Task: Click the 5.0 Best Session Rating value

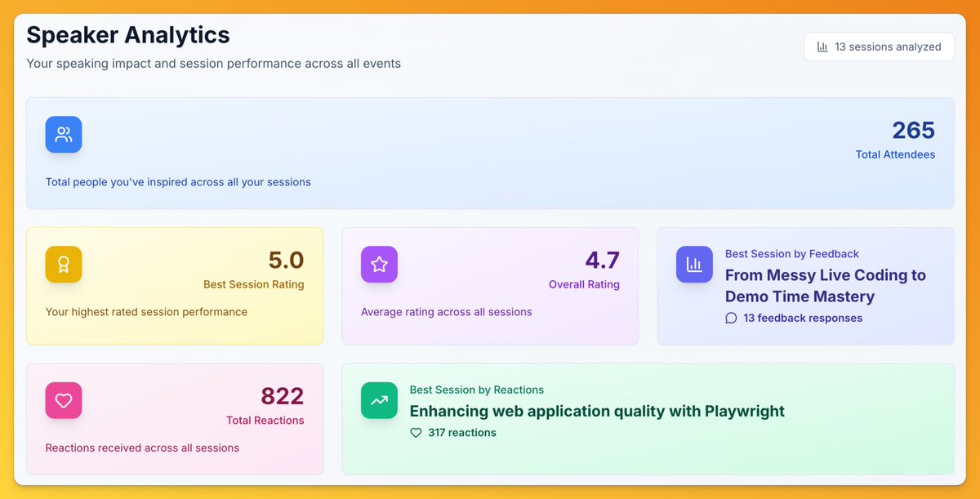Action: point(286,259)
